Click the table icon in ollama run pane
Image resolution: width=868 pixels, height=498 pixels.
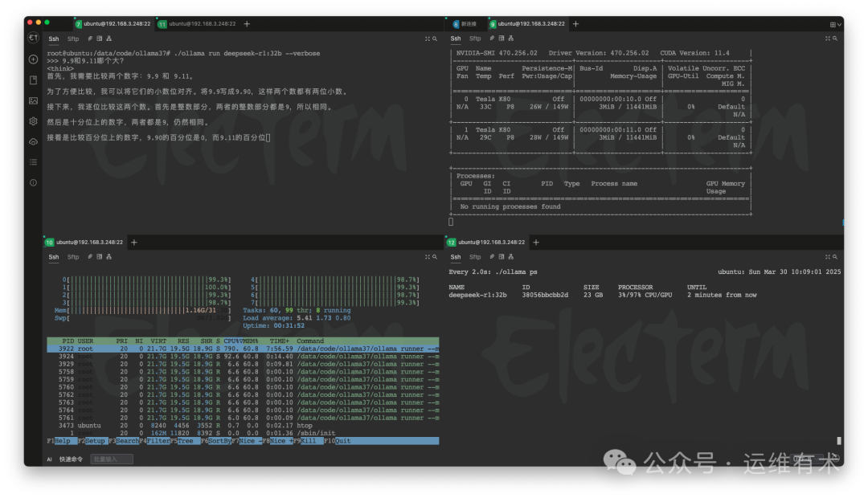100,39
